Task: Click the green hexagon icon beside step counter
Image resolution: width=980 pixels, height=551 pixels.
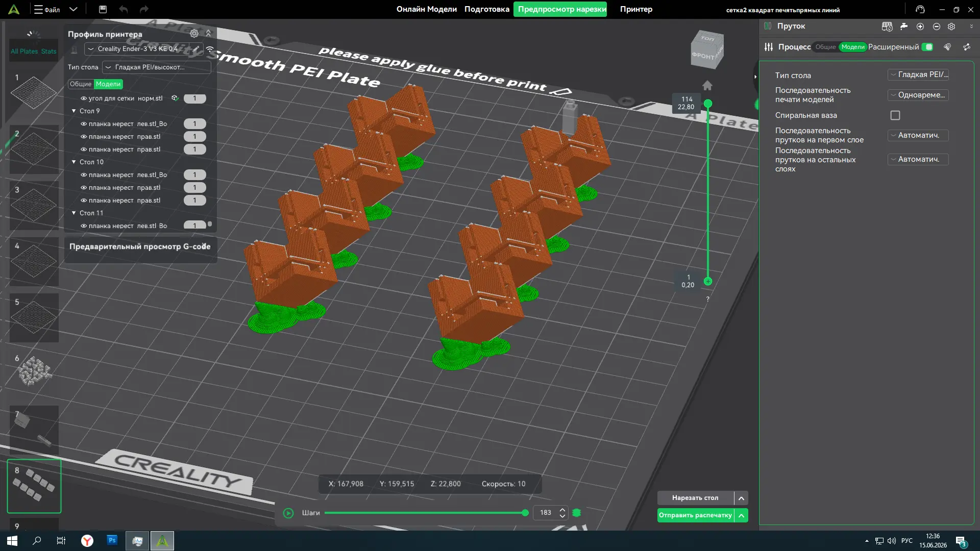Action: [x=577, y=513]
